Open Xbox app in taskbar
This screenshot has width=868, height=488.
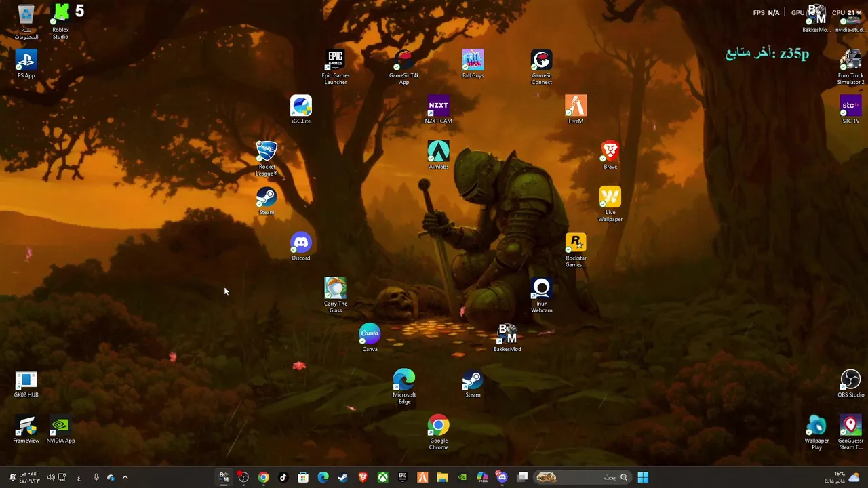[382, 477]
